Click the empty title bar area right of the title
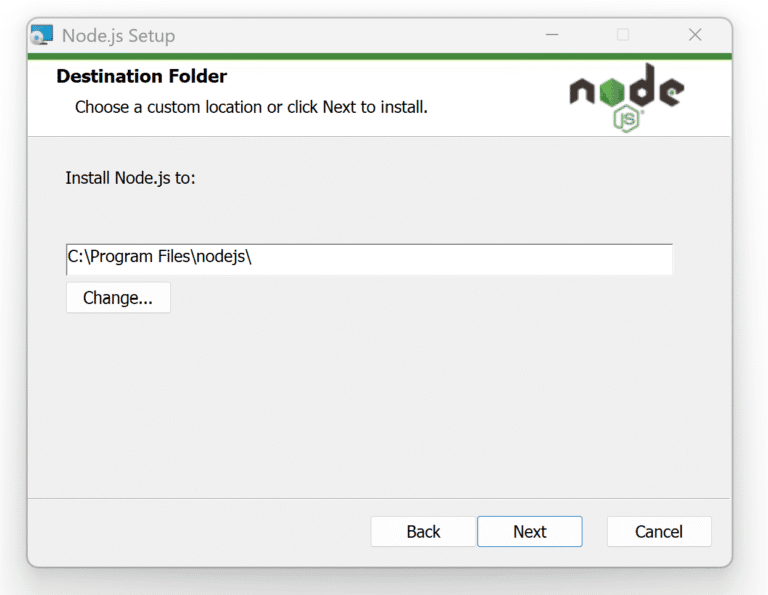 [x=360, y=35]
